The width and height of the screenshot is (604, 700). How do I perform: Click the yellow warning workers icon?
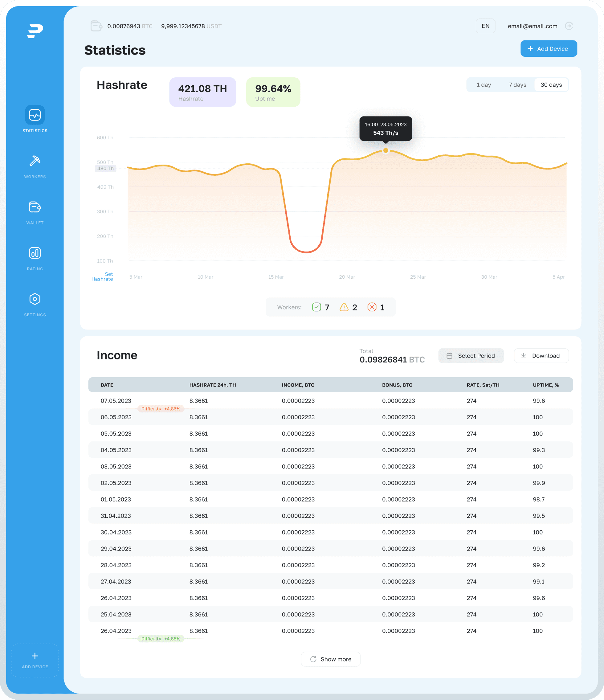344,307
